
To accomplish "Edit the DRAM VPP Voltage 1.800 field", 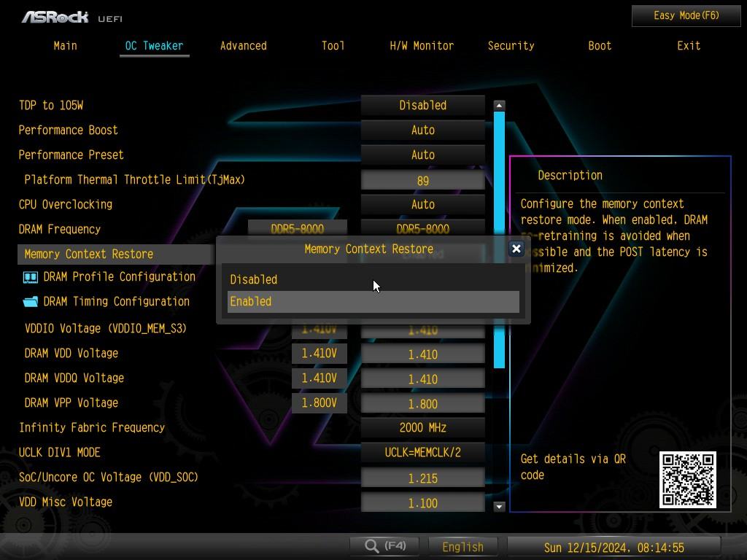I will [x=422, y=404].
